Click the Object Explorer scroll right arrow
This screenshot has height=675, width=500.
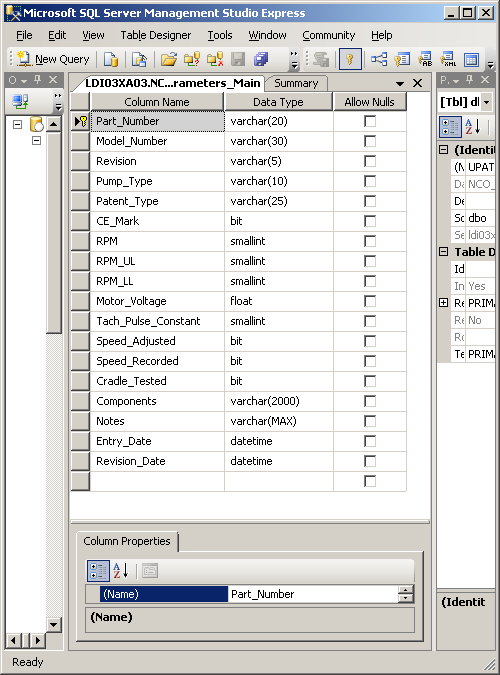click(38, 641)
